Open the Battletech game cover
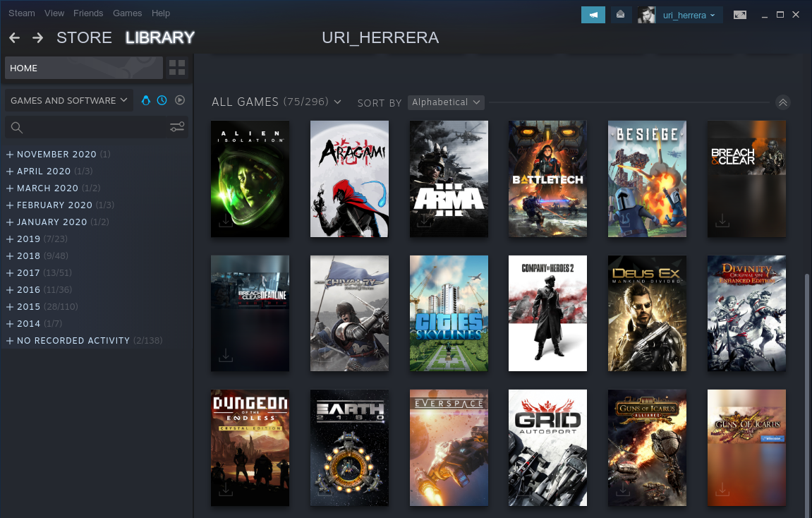This screenshot has height=518, width=812. pyautogui.click(x=548, y=179)
